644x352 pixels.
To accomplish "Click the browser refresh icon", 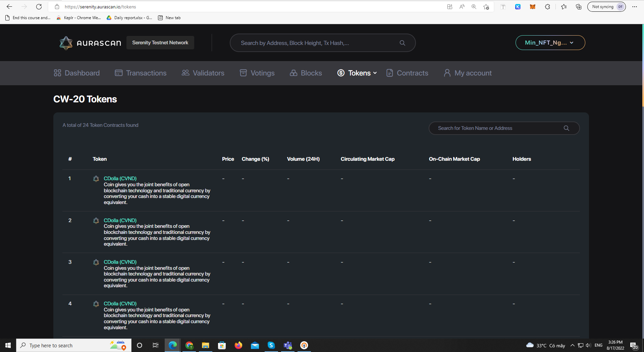I will click(x=39, y=7).
